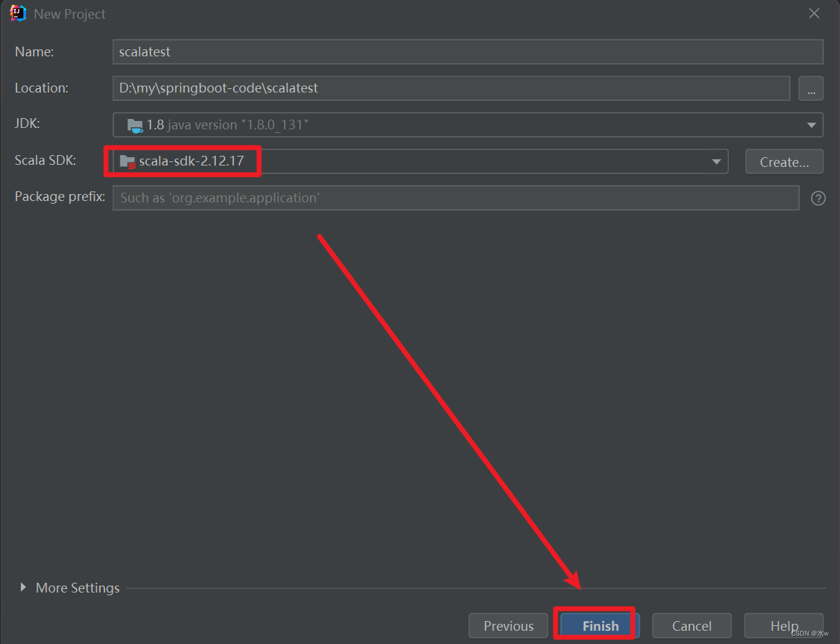Click the Package prefix input field
840x644 pixels.
[x=456, y=198]
